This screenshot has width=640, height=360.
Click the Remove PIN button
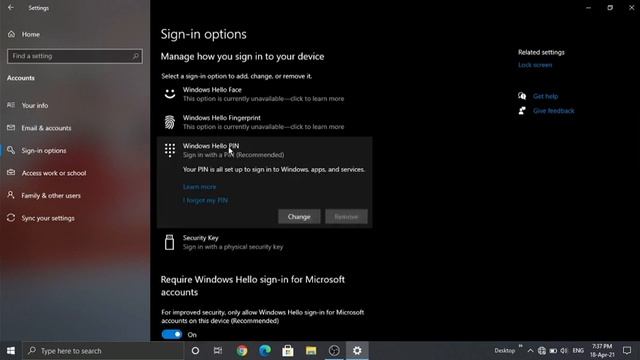click(346, 217)
